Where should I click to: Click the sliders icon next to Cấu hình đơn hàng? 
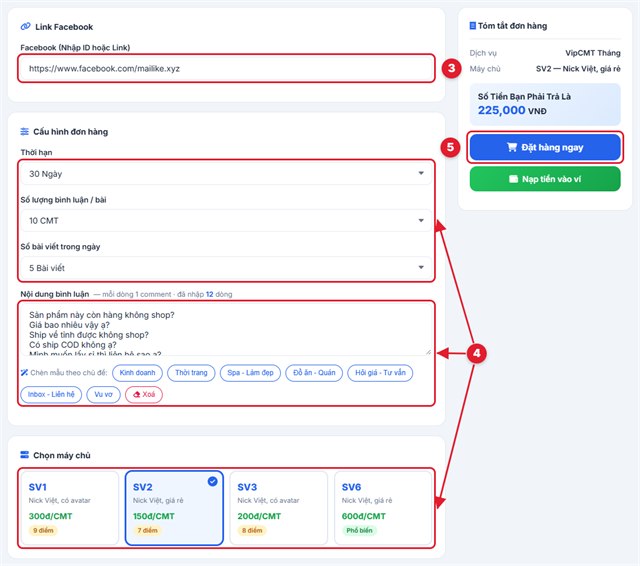pyautogui.click(x=24, y=131)
